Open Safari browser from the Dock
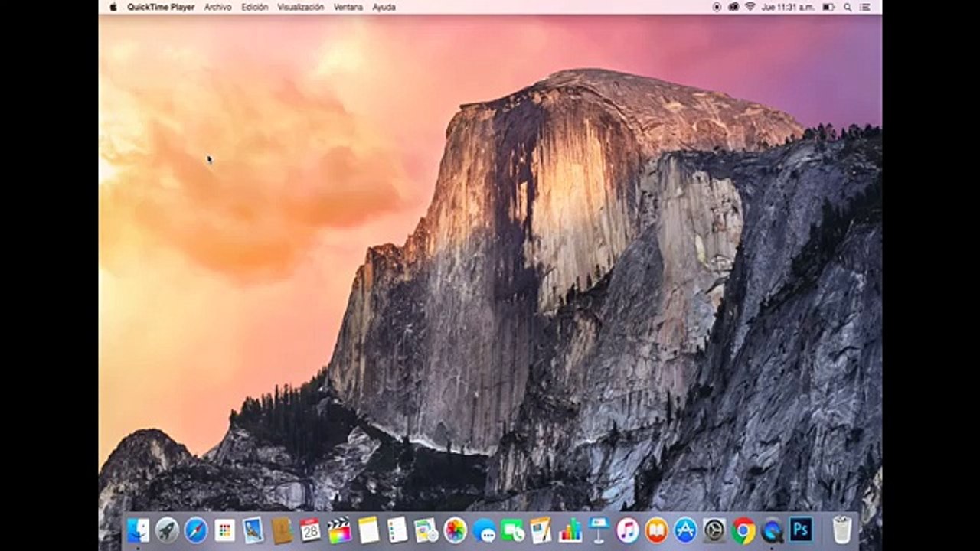This screenshot has height=551, width=980. (x=196, y=530)
